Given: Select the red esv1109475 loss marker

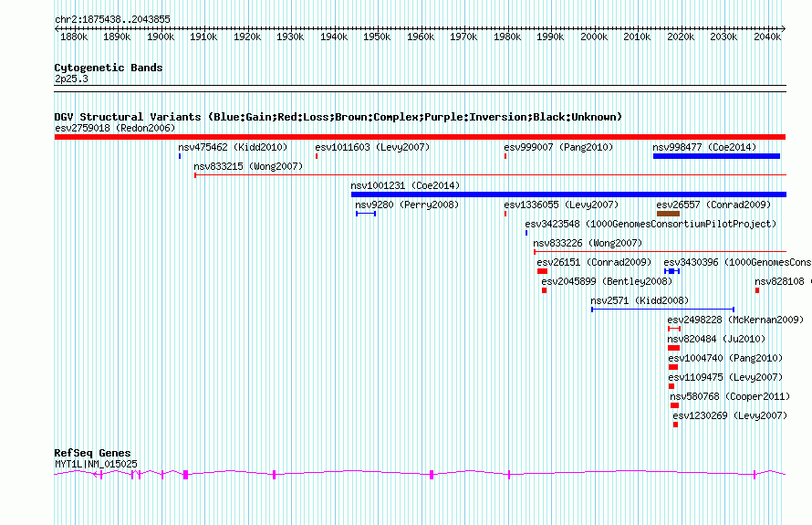Looking at the screenshot, I should click(671, 386).
